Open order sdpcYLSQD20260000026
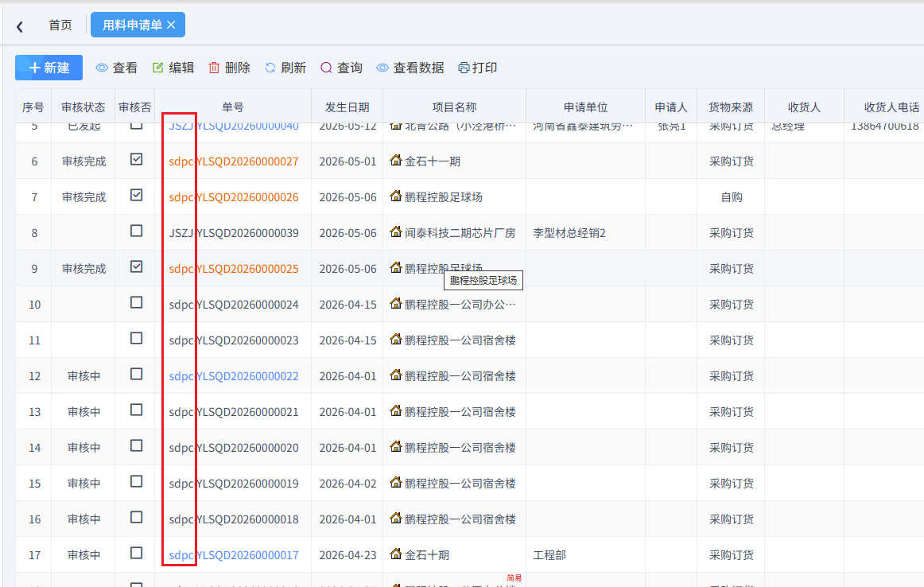Viewport: 924px width, 587px height. (233, 197)
